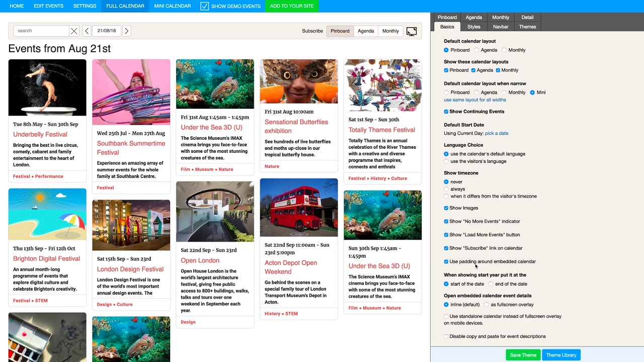Go to previous date with left arrow
This screenshot has width=644, height=362.
pyautogui.click(x=87, y=31)
